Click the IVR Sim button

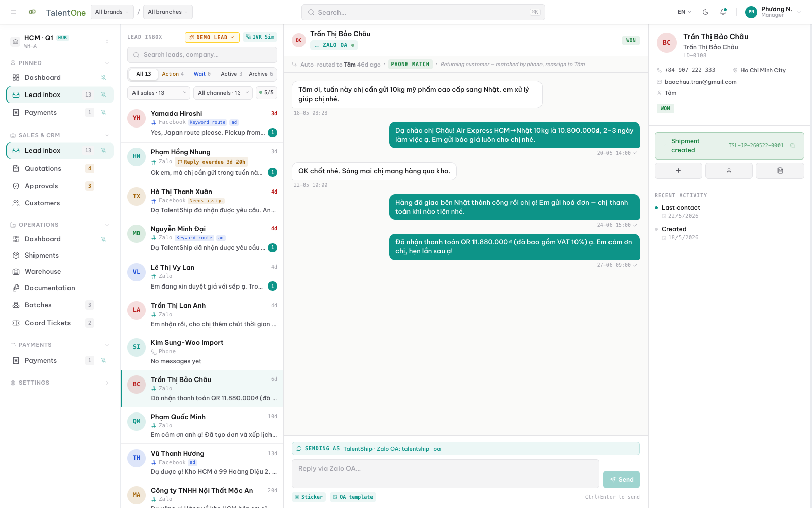click(260, 37)
